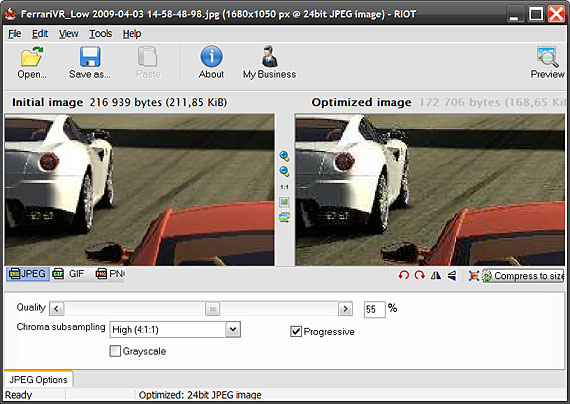
Task: Select GIF output format
Action: (68, 273)
